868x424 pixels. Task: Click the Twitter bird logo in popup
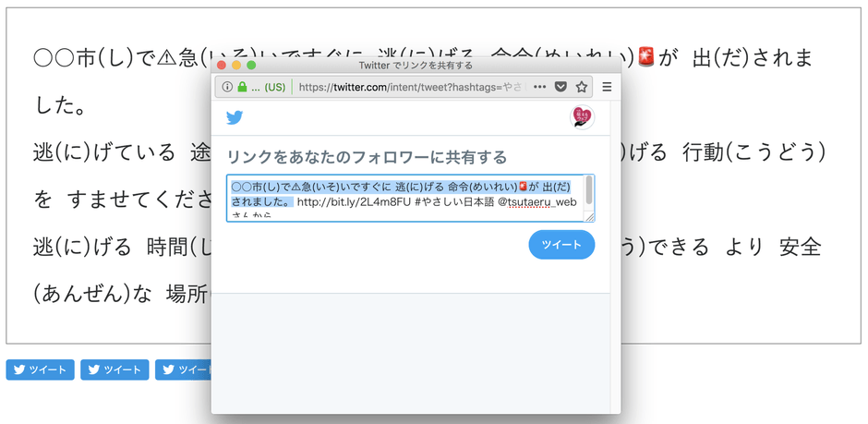(235, 117)
